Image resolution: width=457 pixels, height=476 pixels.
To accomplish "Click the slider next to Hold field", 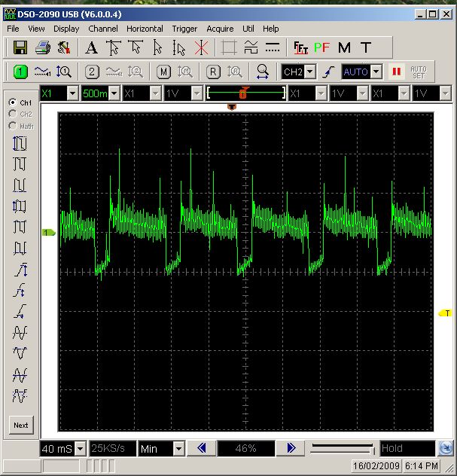I will coord(343,448).
